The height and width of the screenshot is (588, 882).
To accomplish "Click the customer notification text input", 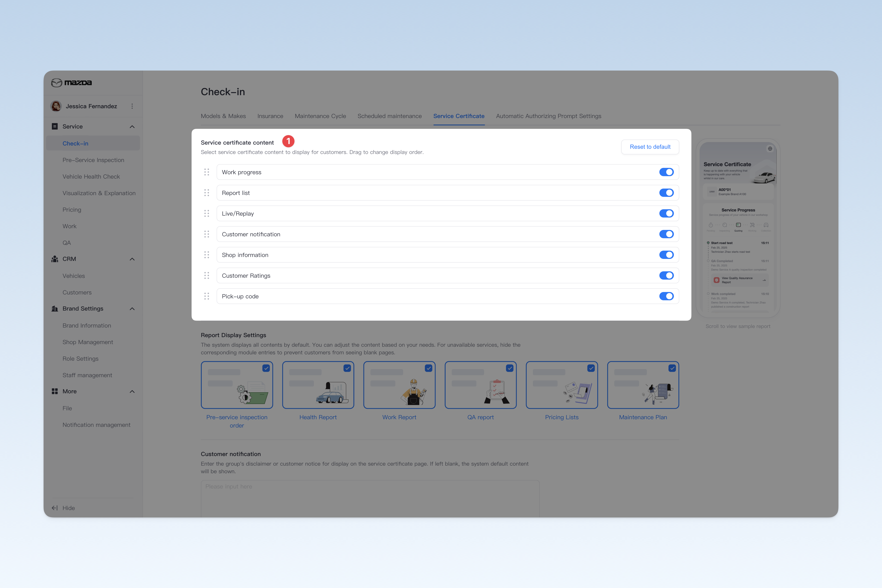I will point(370,499).
